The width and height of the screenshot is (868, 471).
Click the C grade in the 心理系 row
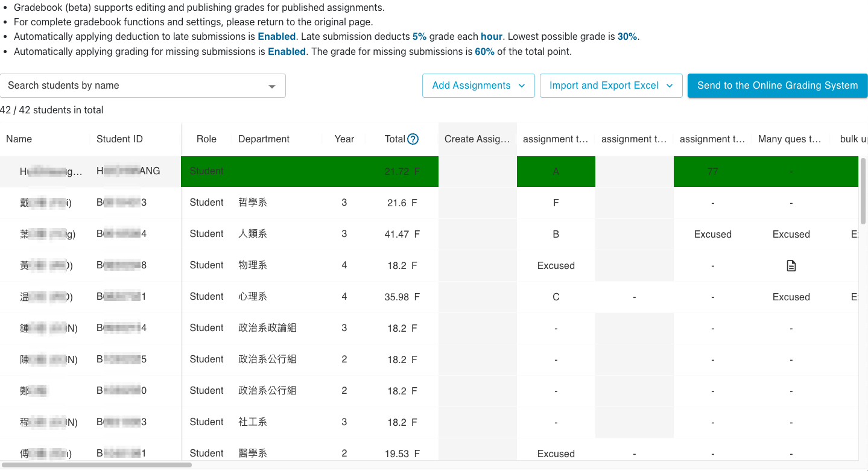click(556, 297)
